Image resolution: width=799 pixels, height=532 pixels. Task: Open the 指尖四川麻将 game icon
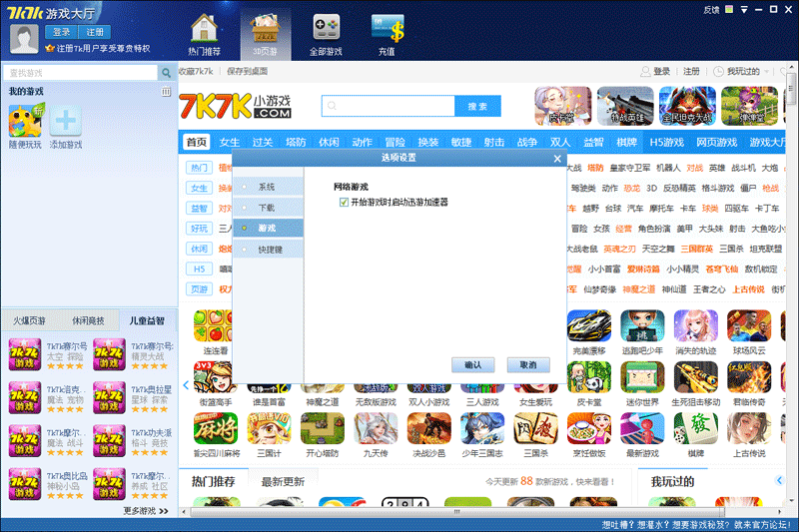pos(216,428)
